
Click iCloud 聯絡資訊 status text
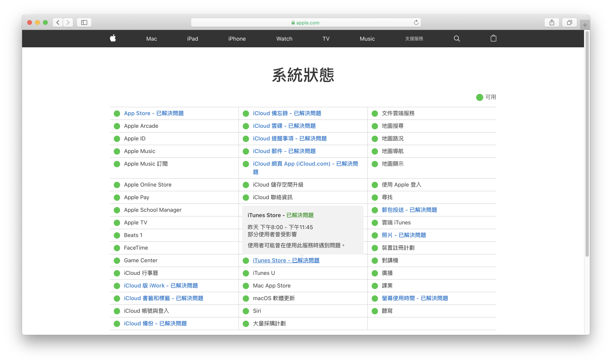tap(273, 197)
